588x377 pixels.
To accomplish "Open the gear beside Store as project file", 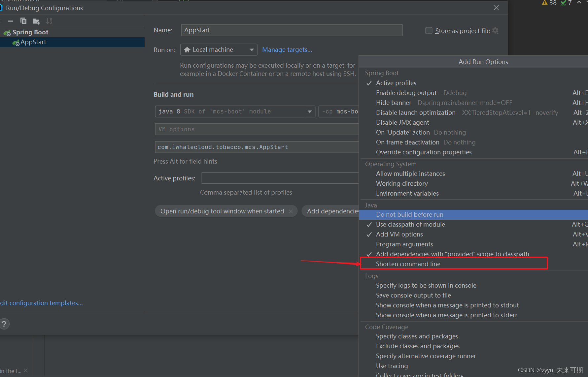I will point(495,31).
